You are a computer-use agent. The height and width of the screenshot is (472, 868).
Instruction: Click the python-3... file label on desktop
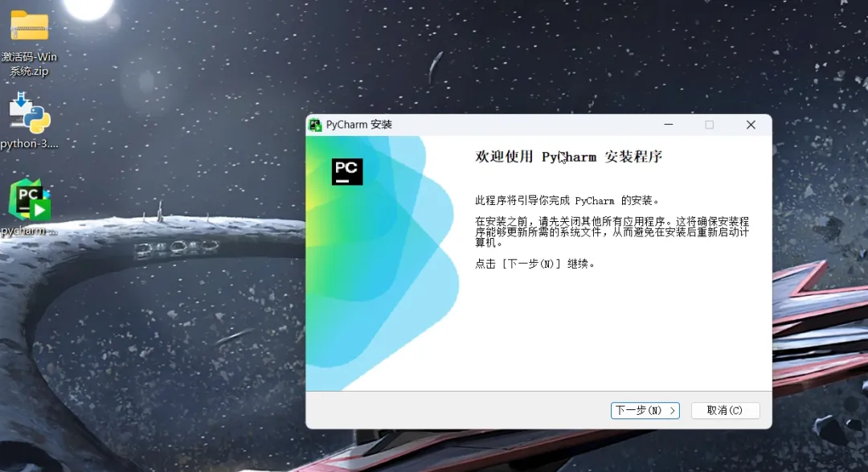click(x=30, y=143)
